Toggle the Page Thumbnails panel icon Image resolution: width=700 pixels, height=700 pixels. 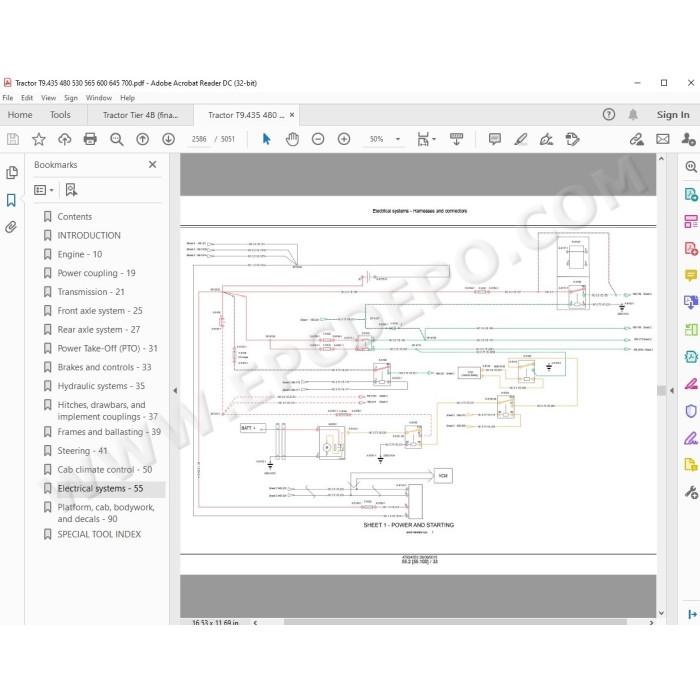click(12, 172)
